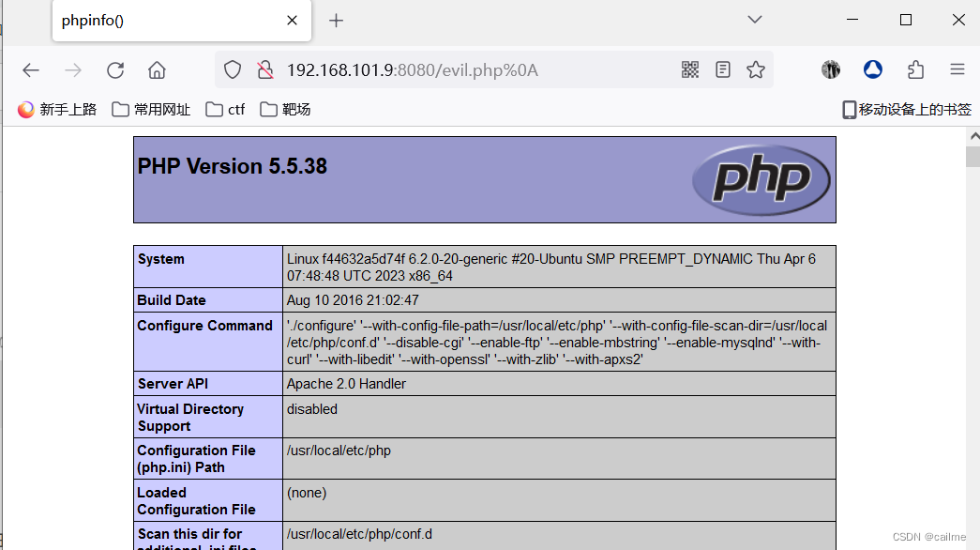Screen dimensions: 980x550
Task: Click the (none) value cell
Action: (559, 500)
